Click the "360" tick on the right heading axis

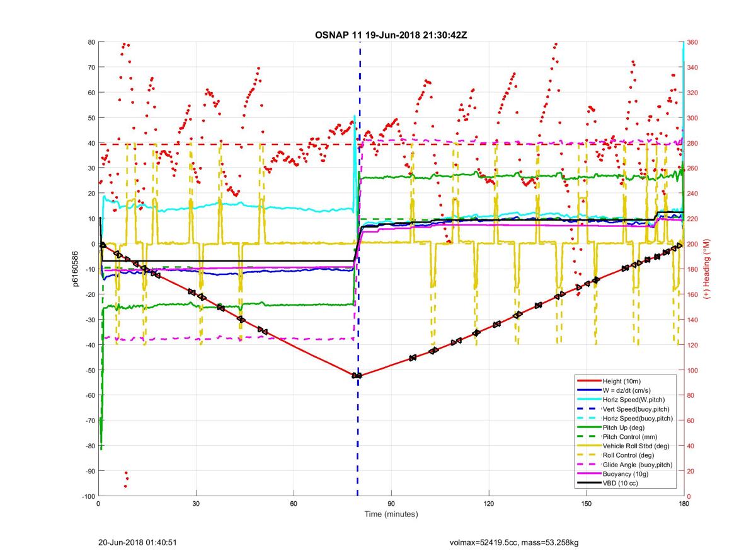tap(692, 42)
